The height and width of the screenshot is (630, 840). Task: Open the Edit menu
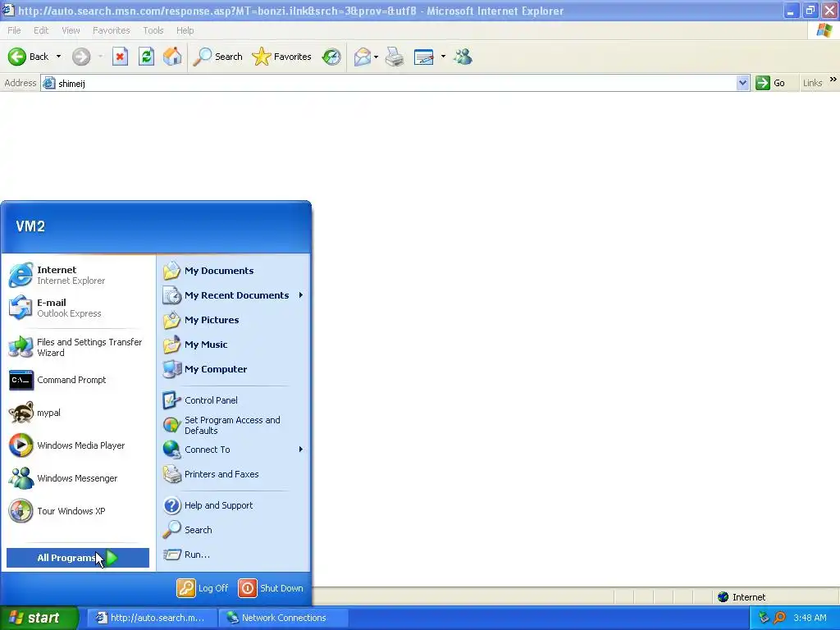coord(41,30)
